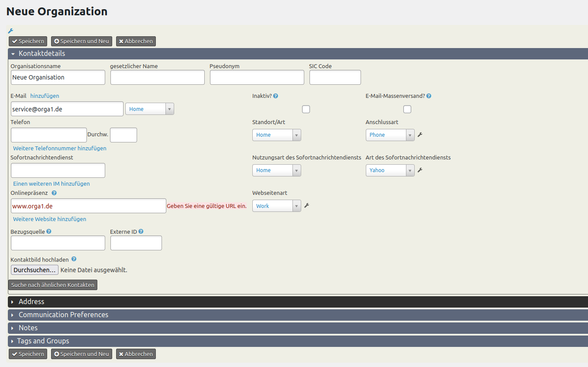
Task: Click help icon next to Kontaktbild hochladen
Action: [x=74, y=259]
